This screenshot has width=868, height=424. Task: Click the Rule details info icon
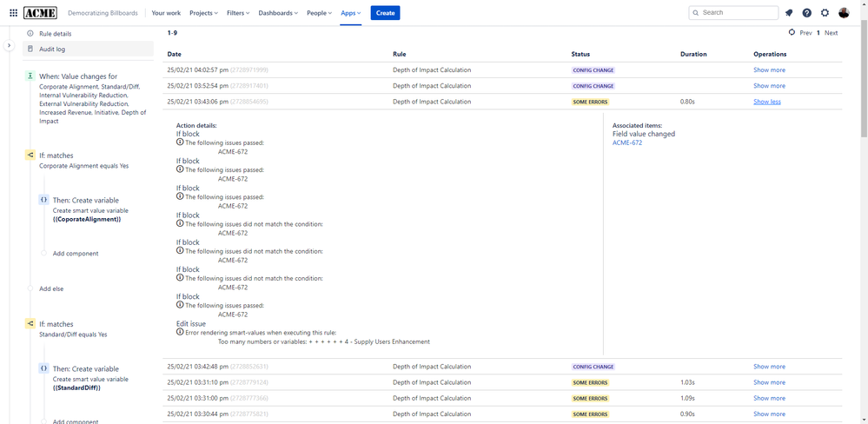tap(30, 34)
